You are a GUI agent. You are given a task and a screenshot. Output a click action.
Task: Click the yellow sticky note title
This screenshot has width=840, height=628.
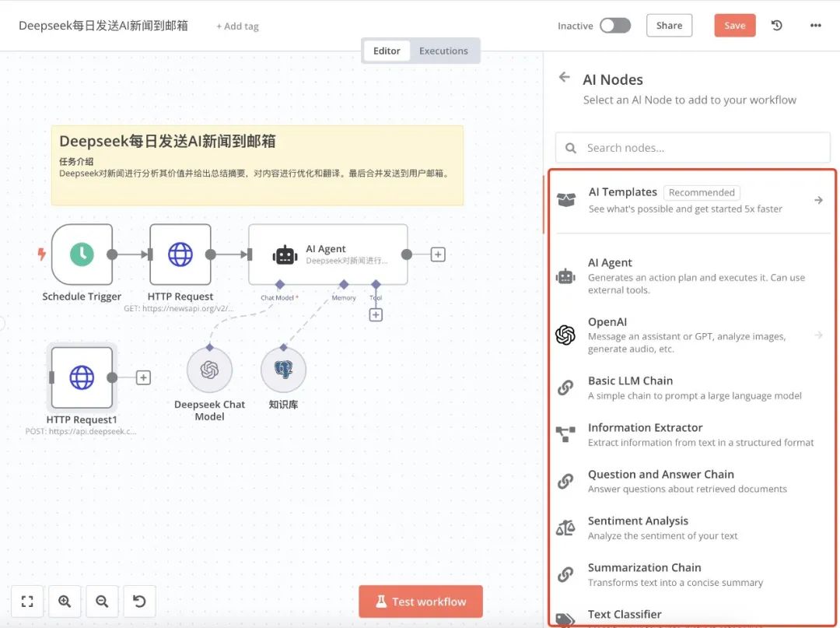167,142
